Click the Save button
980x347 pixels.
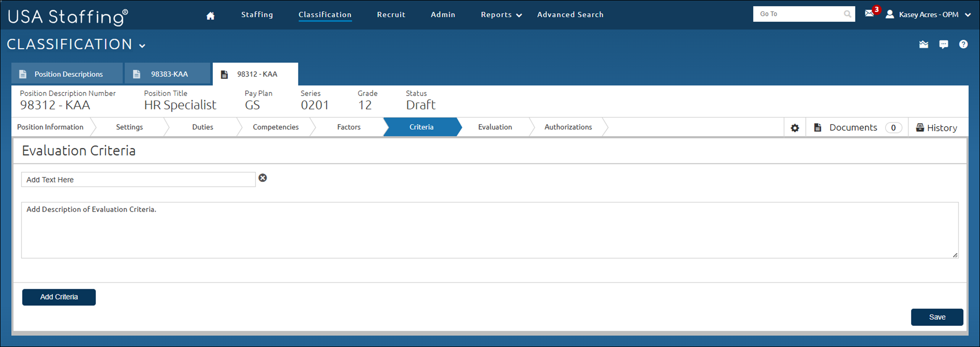[937, 317]
